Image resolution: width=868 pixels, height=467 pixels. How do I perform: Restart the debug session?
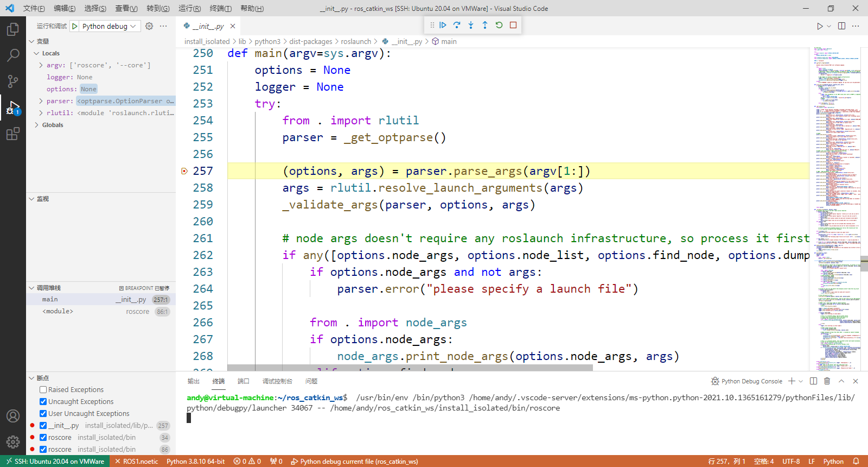coord(499,25)
